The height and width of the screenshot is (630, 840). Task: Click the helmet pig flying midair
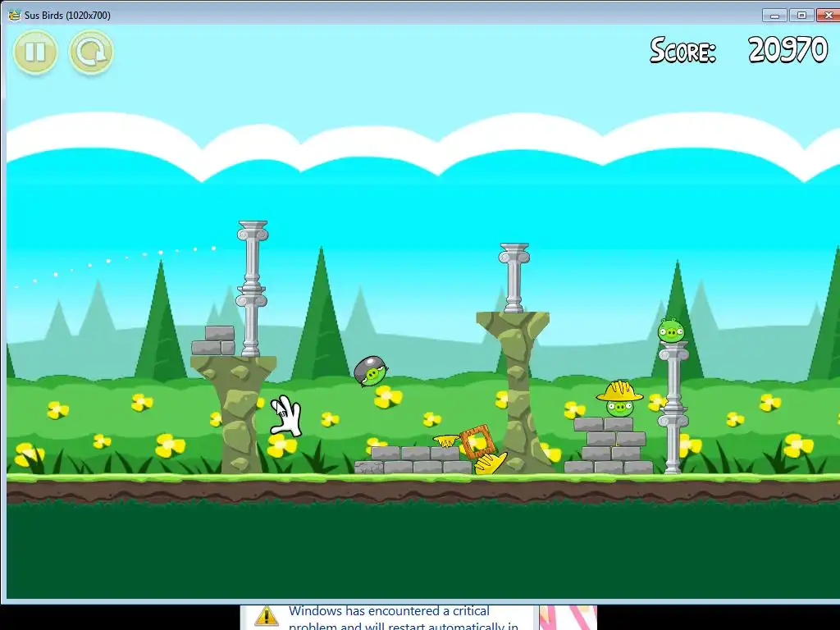tap(370, 372)
